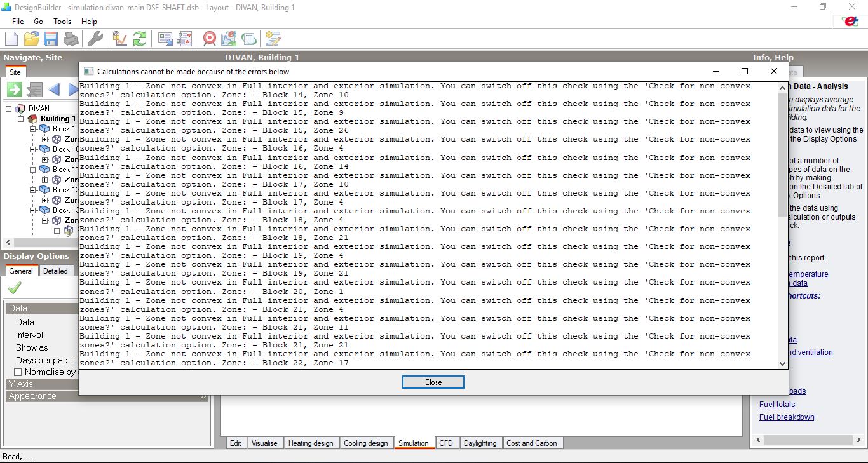Open program options wrench icon
The image size is (868, 463).
pos(95,39)
